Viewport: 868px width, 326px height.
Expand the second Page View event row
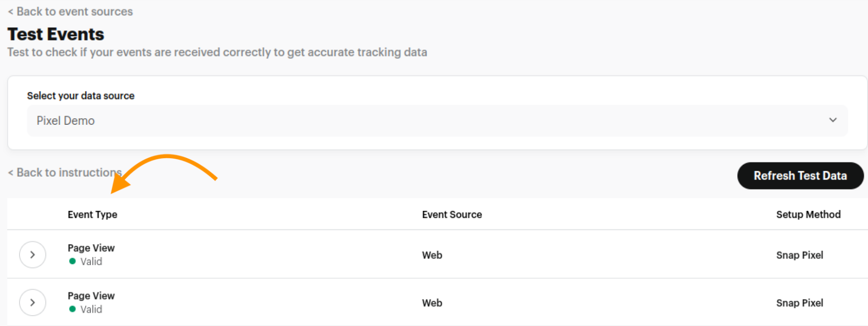pos(33,303)
